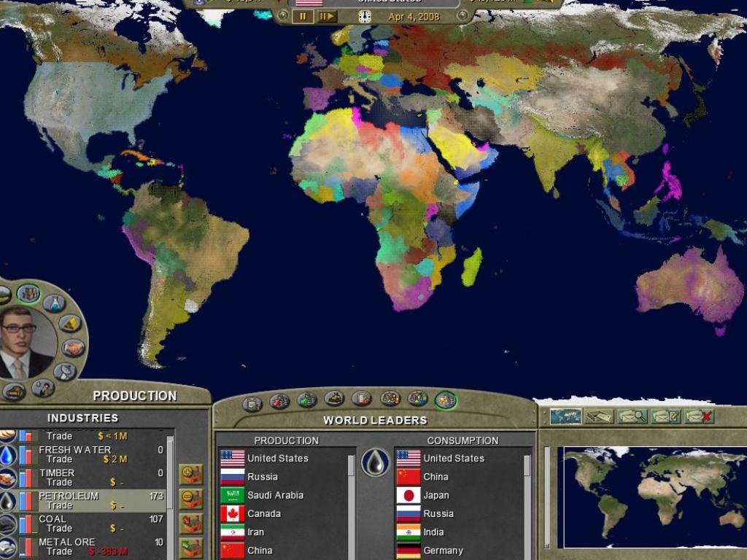Click Saudi Arabia in the production list
The width and height of the screenshot is (747, 560).
(275, 495)
